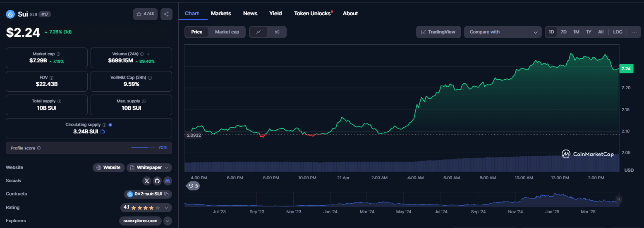This screenshot has width=644, height=228.
Task: Expand more explorers chevron
Action: [x=168, y=221]
